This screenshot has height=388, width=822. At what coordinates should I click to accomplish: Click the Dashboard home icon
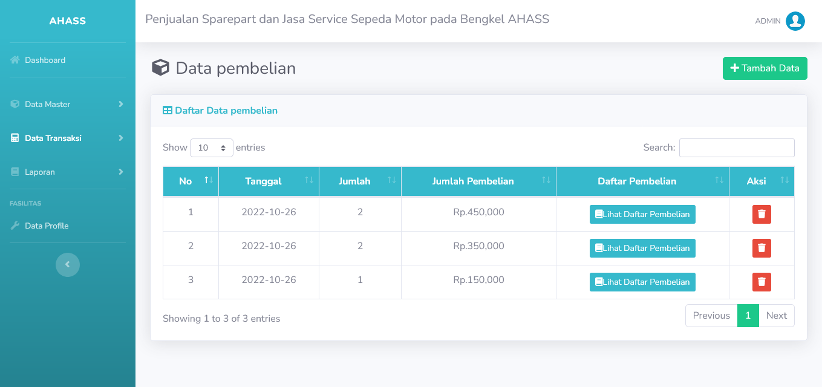tap(15, 60)
